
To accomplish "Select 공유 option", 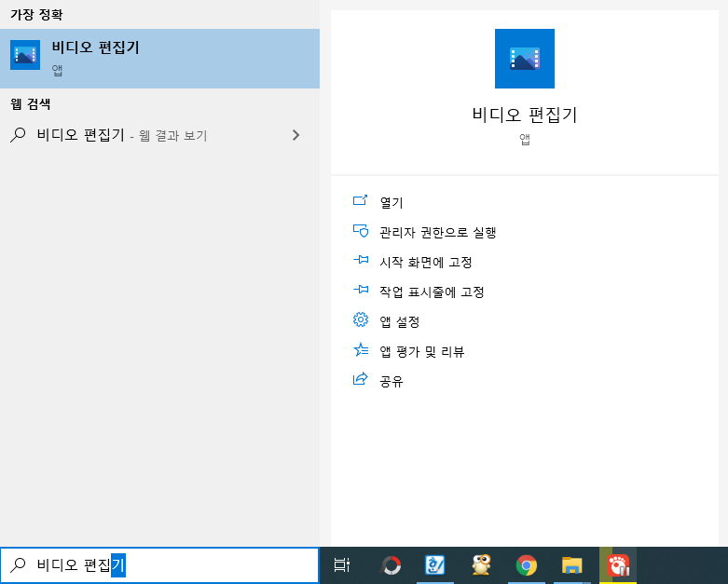I will pyautogui.click(x=391, y=382).
